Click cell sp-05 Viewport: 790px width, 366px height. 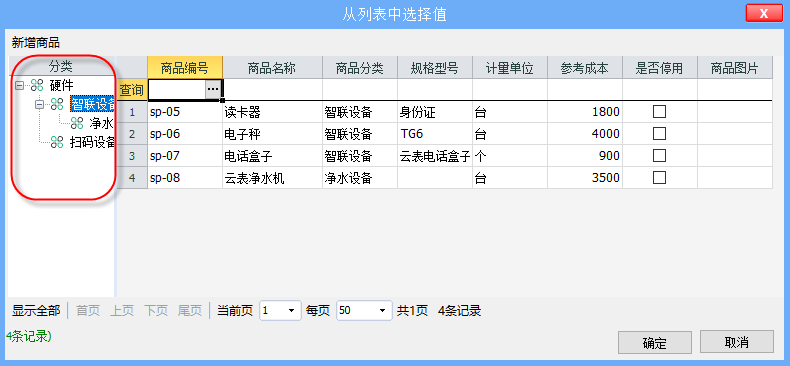pyautogui.click(x=185, y=112)
